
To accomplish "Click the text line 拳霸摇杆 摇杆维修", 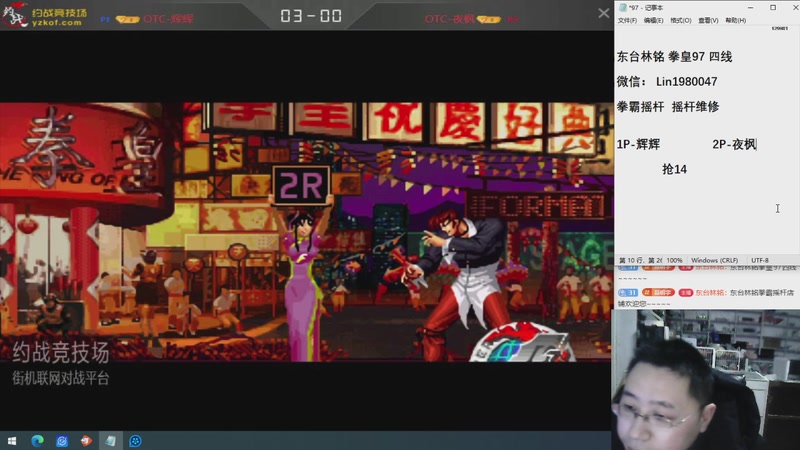I will point(668,107).
